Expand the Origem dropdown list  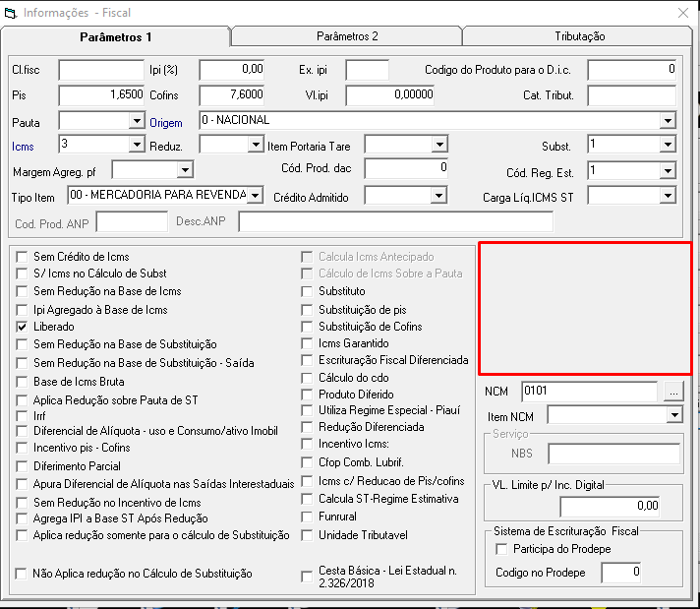pyautogui.click(x=668, y=121)
